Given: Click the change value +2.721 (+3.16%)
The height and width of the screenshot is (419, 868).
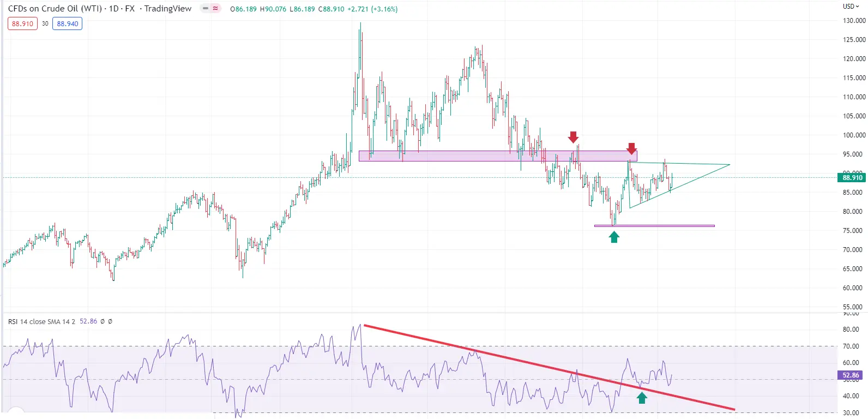Looking at the screenshot, I should pyautogui.click(x=372, y=9).
